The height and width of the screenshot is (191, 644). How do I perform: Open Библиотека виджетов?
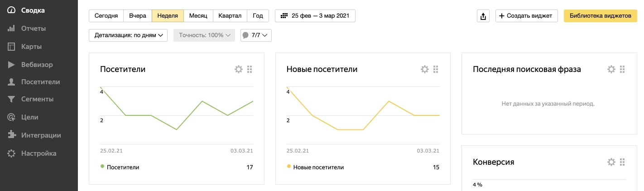pos(601,16)
